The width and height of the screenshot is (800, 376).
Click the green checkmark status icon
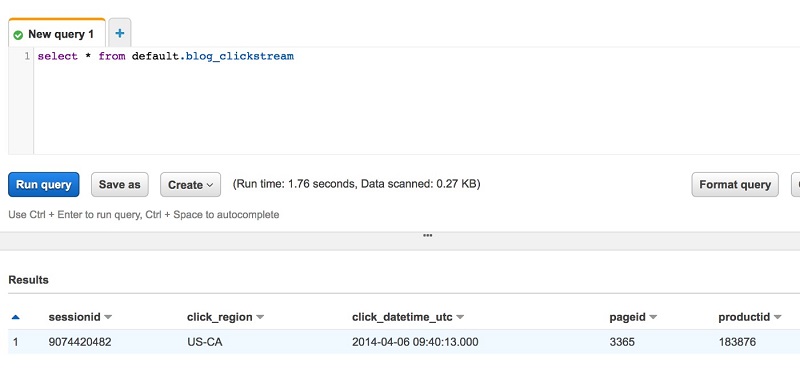(x=18, y=35)
